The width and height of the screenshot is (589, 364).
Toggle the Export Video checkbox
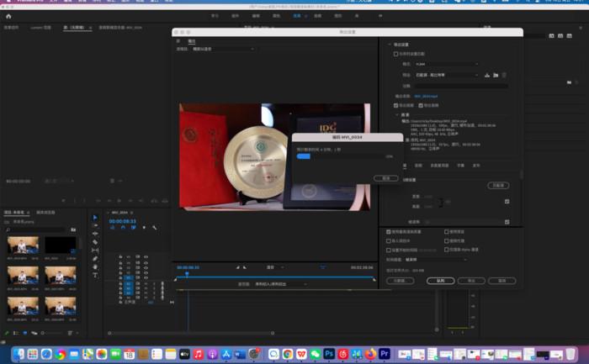[396, 105]
